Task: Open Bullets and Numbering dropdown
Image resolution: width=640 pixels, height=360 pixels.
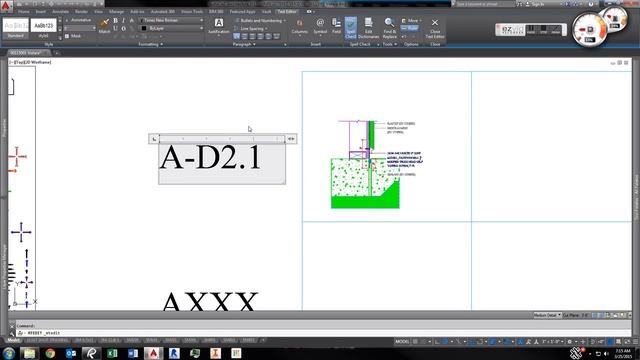Action: 260,20
